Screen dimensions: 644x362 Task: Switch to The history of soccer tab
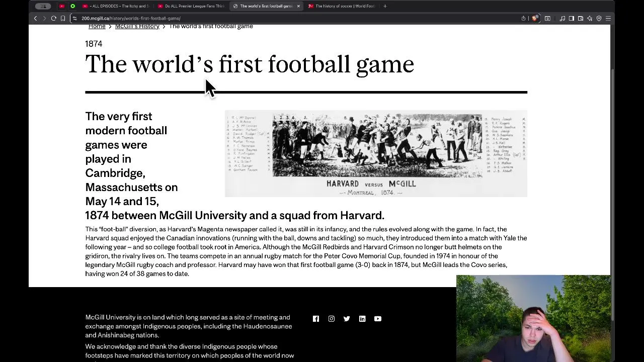click(342, 6)
